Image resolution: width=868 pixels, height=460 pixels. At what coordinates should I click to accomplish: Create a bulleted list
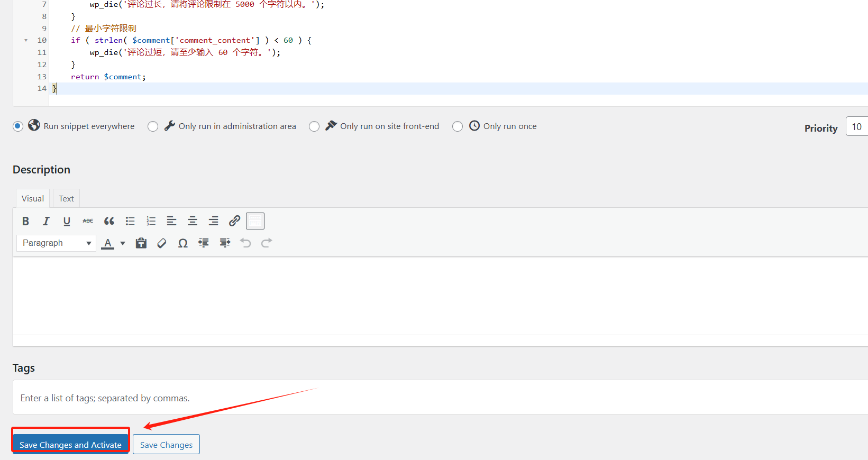[x=130, y=221]
